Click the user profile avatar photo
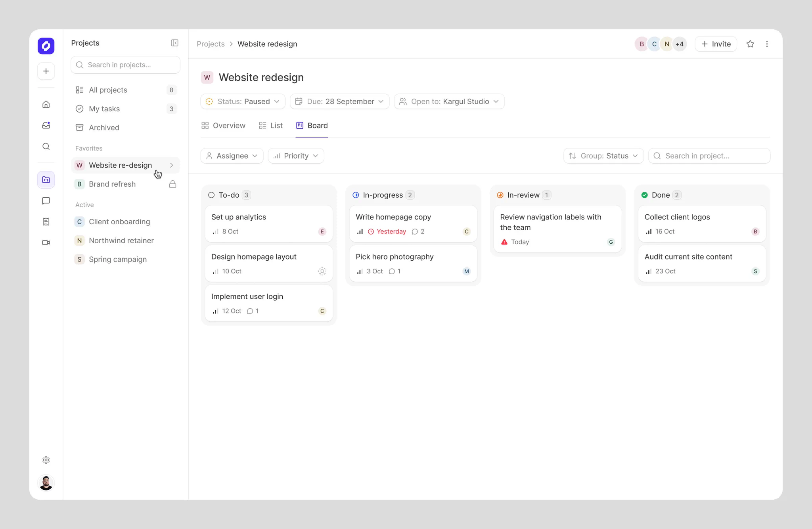This screenshot has height=529, width=812. [46, 483]
